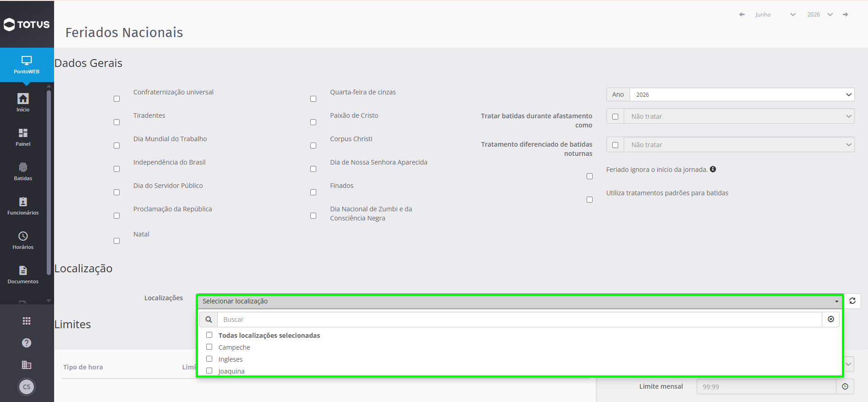868x402 pixels.
Task: Enable Feriado ignora o início da jornada
Action: [x=589, y=176]
